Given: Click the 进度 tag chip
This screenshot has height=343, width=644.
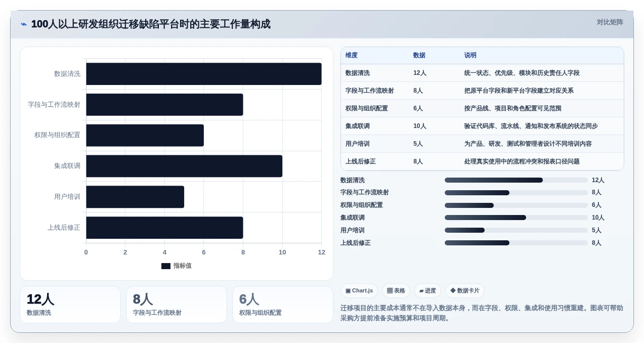Looking at the screenshot, I should click(x=427, y=291).
